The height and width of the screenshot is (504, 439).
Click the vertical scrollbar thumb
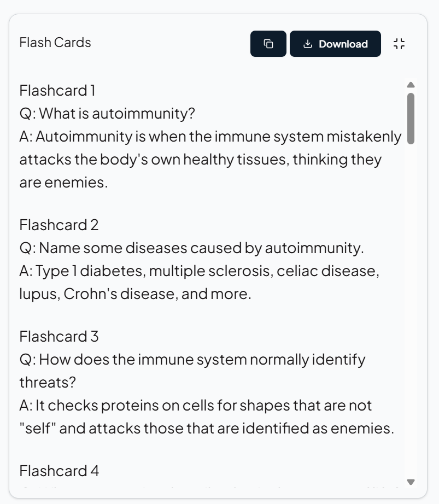(x=411, y=118)
